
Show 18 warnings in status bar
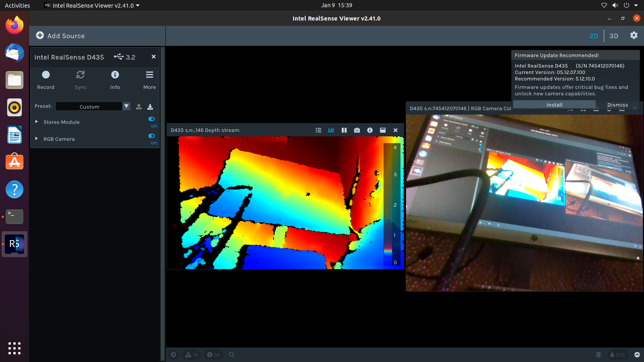192,355
